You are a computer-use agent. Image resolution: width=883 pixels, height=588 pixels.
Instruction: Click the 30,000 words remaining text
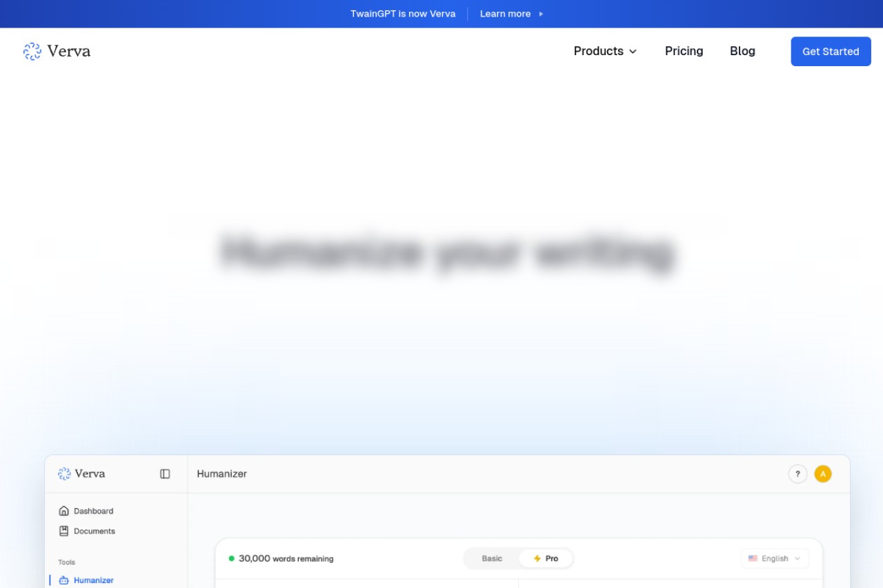286,558
